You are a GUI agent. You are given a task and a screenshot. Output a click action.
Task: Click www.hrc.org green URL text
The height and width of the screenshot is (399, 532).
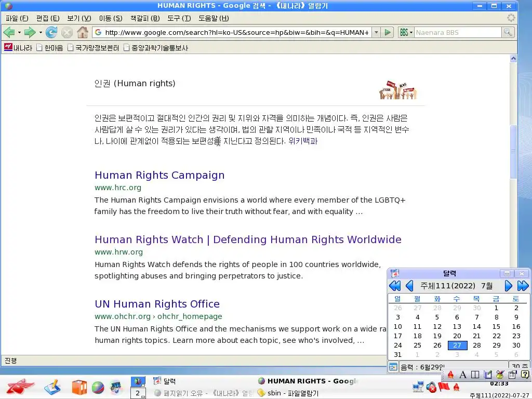118,188
